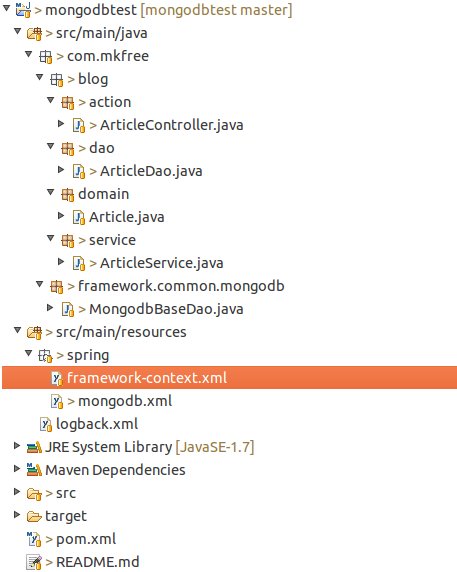Click the JRE System Library icon
This screenshot has width=457, height=572.
point(34,447)
